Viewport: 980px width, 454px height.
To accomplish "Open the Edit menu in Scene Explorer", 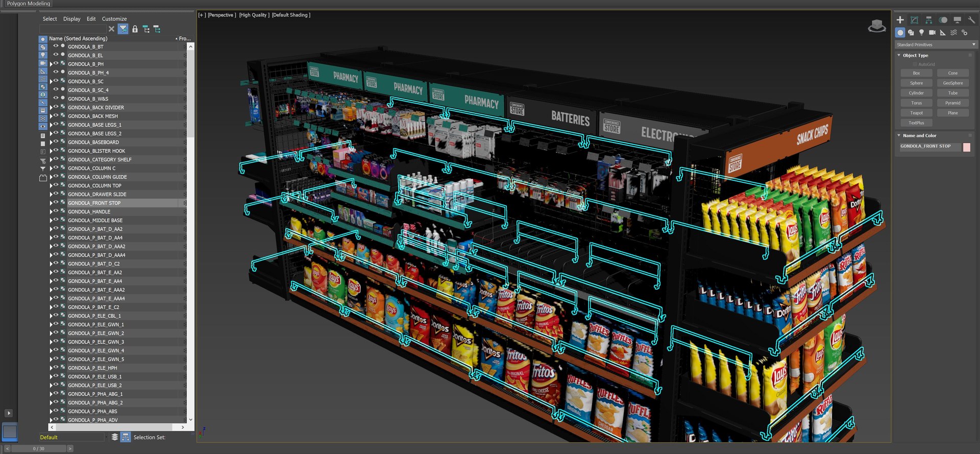I will pos(91,19).
